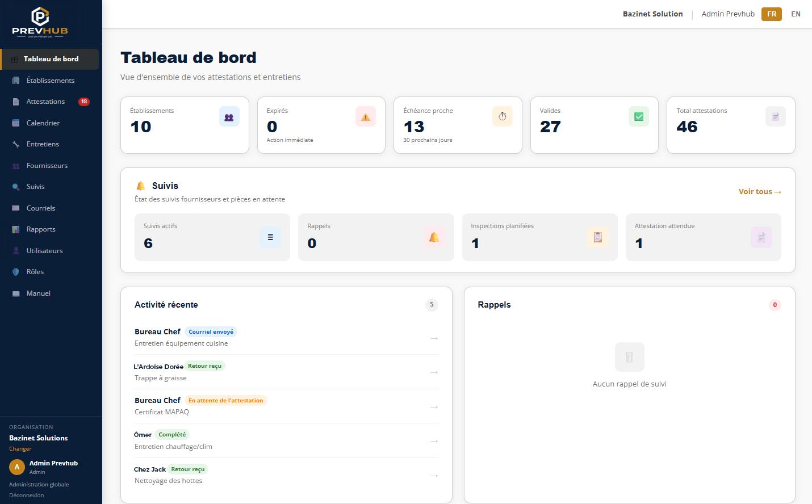Click the red 18 badge beside Attestations

[84, 102]
